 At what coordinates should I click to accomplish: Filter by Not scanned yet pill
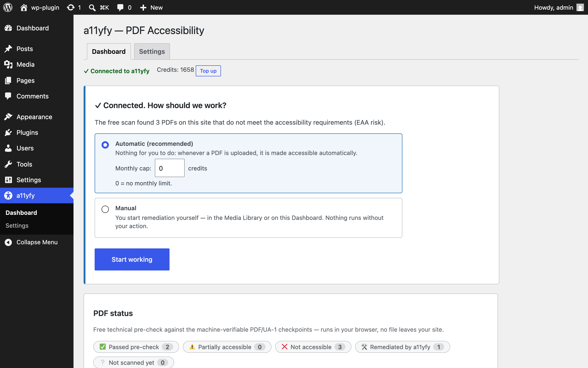click(x=134, y=362)
